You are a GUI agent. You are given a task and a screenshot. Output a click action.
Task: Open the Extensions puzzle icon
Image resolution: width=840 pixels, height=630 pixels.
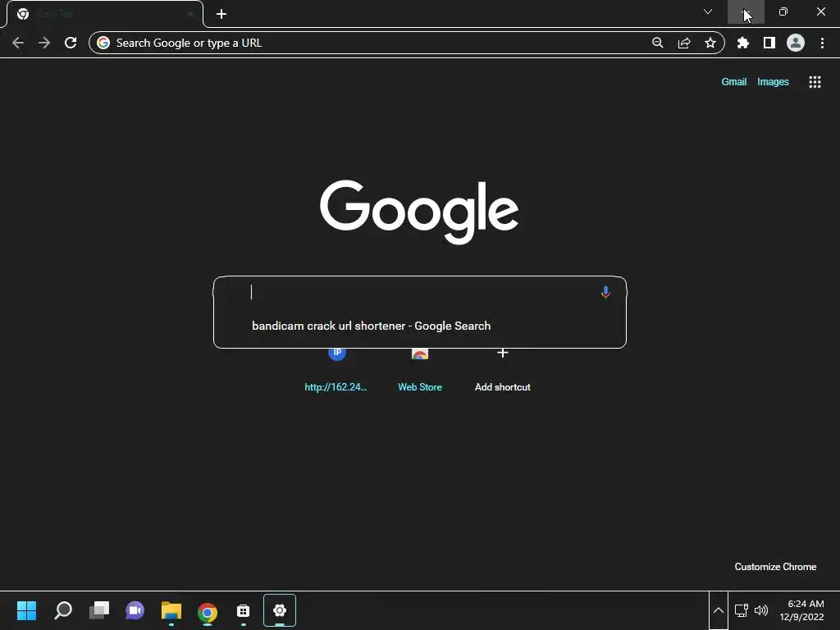pyautogui.click(x=743, y=43)
